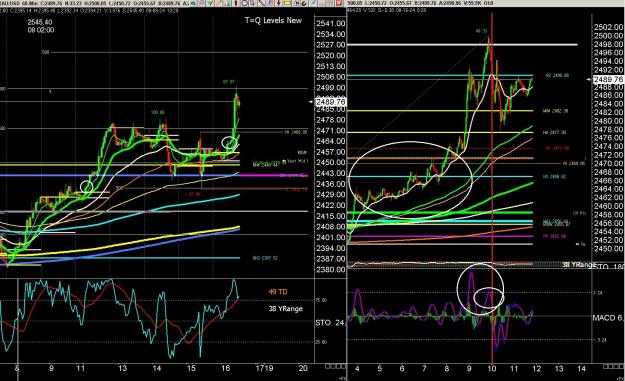Click the 2502.00 price on right chart axis
Screen dimensions: 625x381
click(x=608, y=27)
